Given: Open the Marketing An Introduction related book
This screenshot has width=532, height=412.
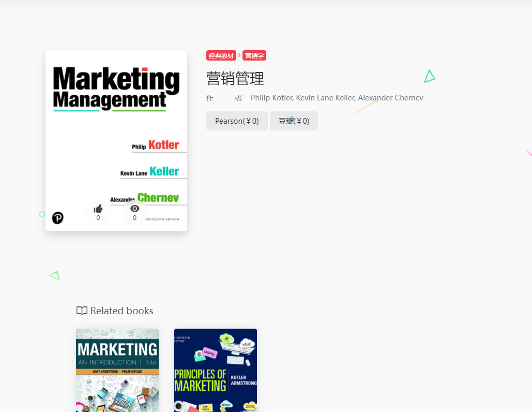Looking at the screenshot, I should coord(117,370).
